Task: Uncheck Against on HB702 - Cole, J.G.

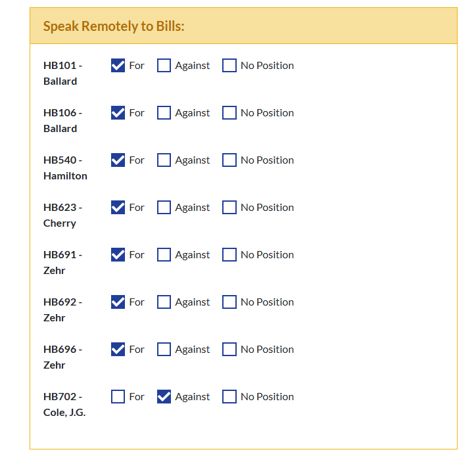Action: [164, 397]
